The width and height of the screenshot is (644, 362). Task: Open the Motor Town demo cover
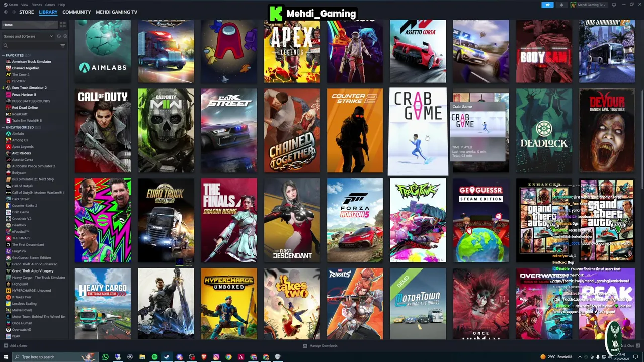tap(418, 304)
